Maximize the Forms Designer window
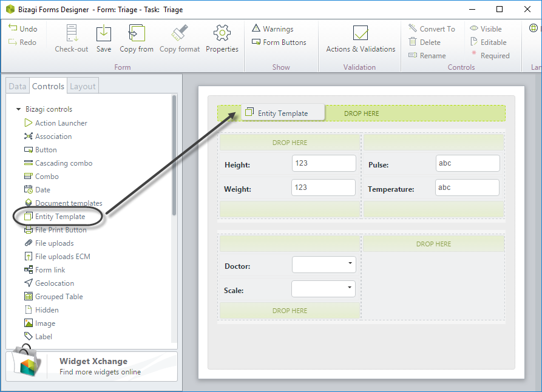This screenshot has width=542, height=392. click(499, 9)
